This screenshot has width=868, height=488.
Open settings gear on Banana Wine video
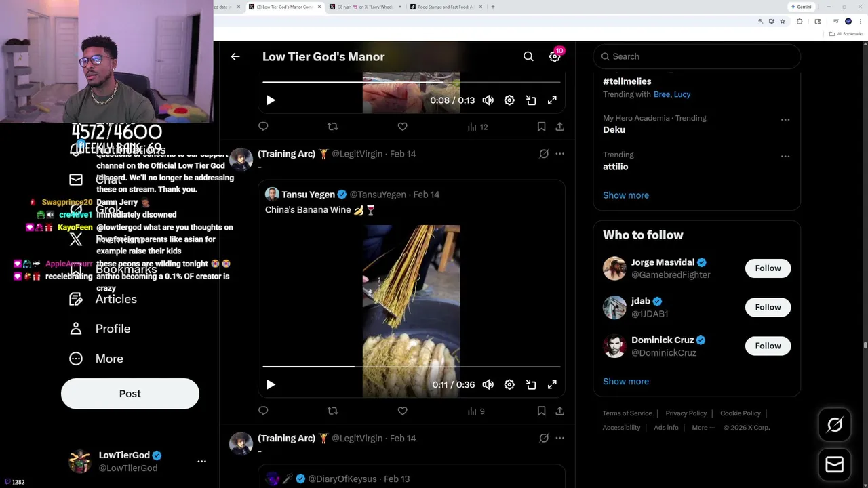[509, 384]
